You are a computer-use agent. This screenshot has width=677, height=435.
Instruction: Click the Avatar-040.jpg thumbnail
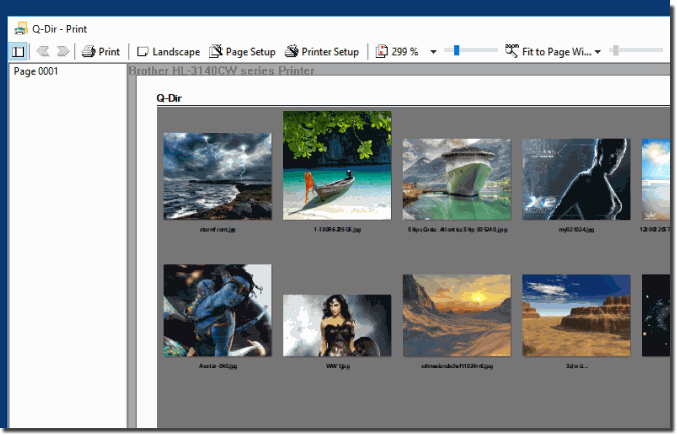(218, 310)
